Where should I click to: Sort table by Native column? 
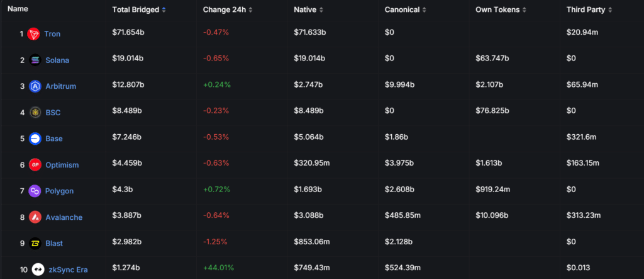[x=309, y=9]
